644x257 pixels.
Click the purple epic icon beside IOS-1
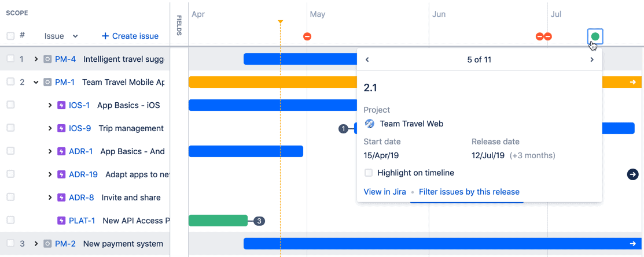(x=61, y=105)
